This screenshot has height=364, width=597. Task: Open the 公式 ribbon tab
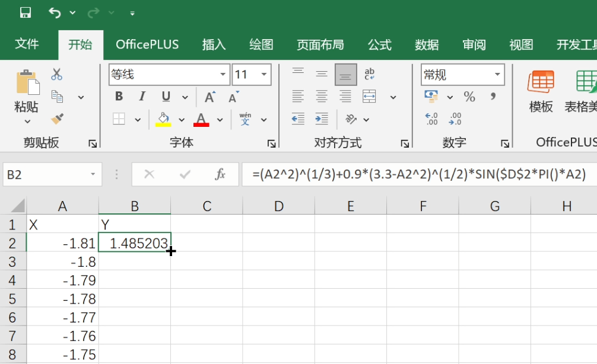point(379,44)
